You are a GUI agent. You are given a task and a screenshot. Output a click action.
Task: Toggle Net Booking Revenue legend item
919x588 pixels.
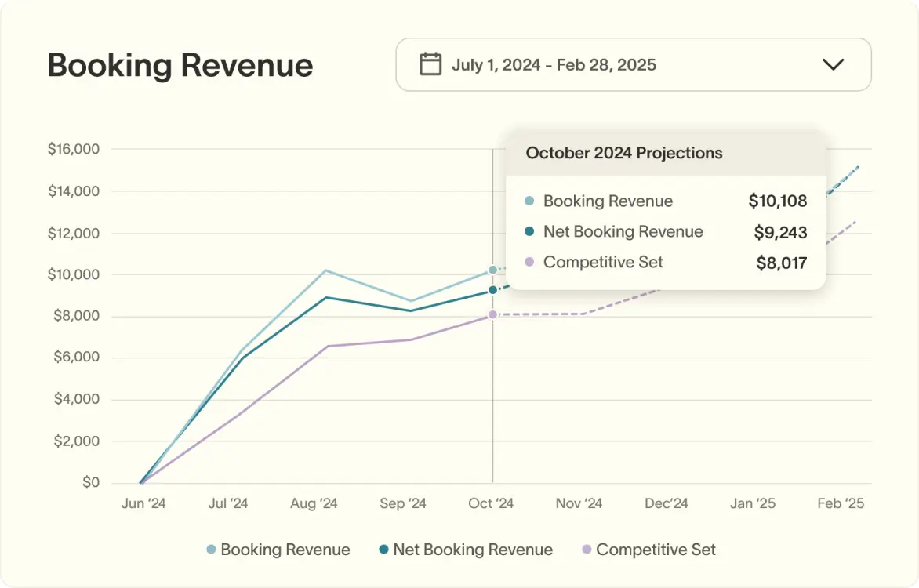coord(473,550)
